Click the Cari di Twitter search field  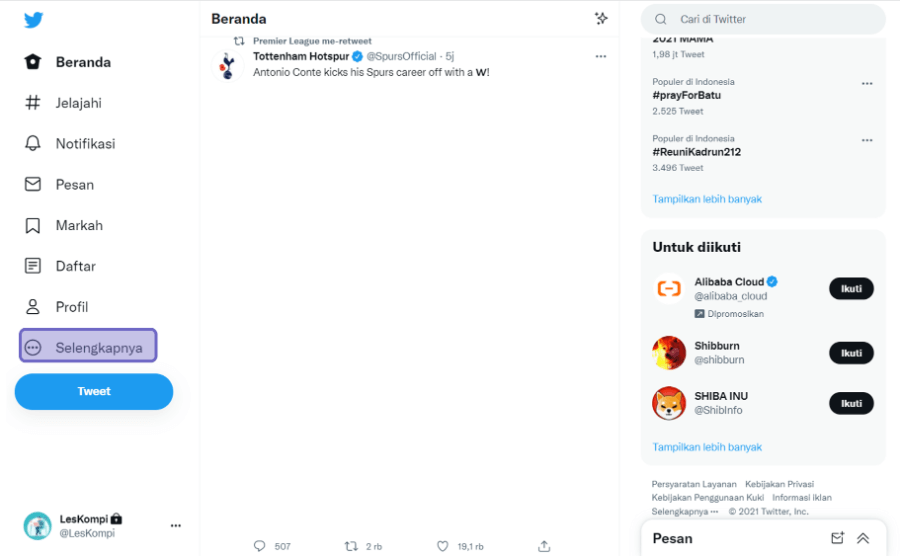click(763, 19)
